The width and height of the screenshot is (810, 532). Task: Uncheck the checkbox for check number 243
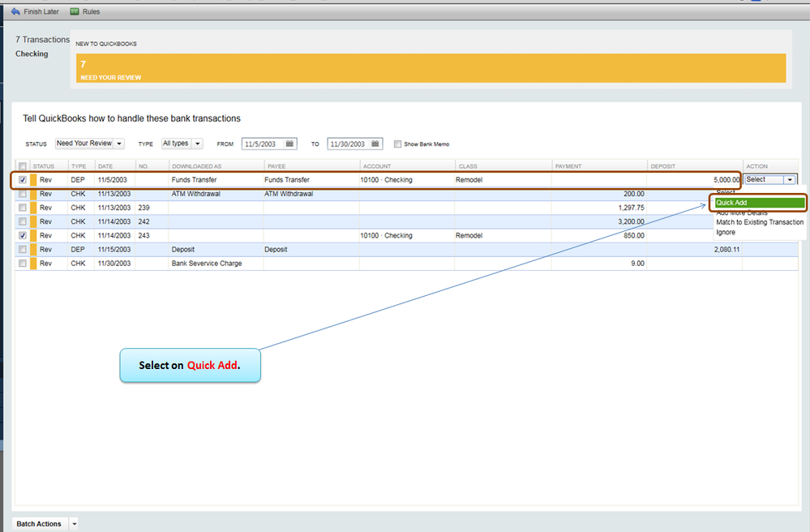point(22,235)
